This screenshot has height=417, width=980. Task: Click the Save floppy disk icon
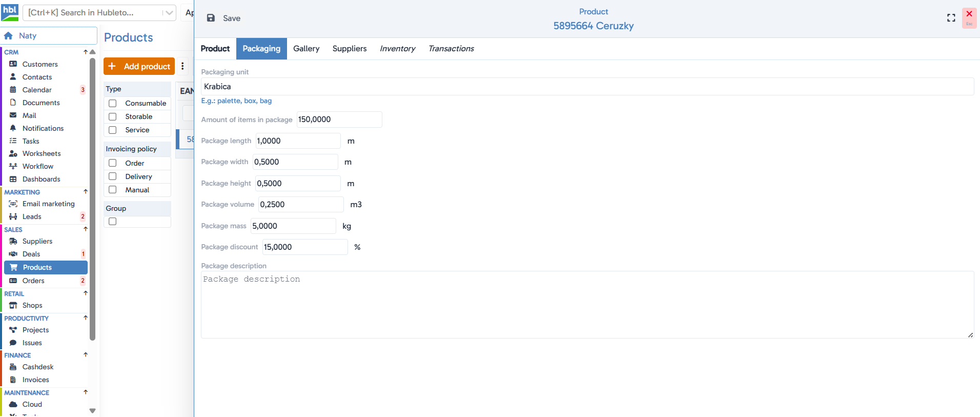coord(211,18)
